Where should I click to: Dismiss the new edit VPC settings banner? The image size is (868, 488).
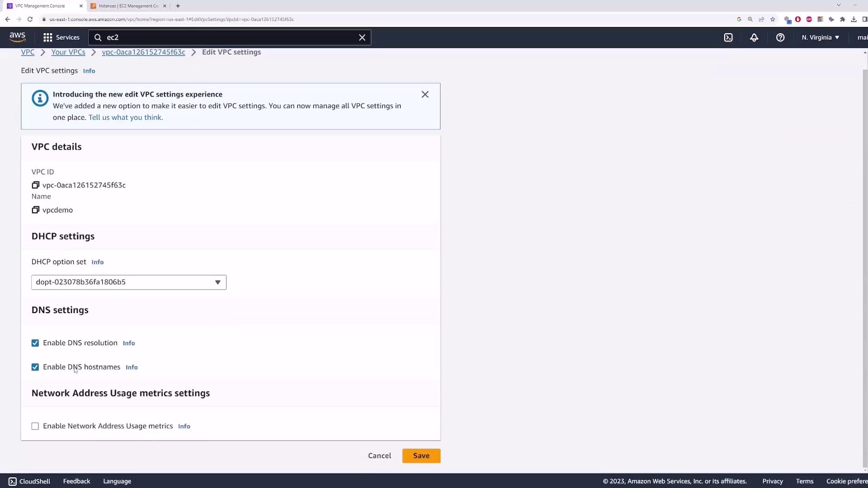point(425,94)
